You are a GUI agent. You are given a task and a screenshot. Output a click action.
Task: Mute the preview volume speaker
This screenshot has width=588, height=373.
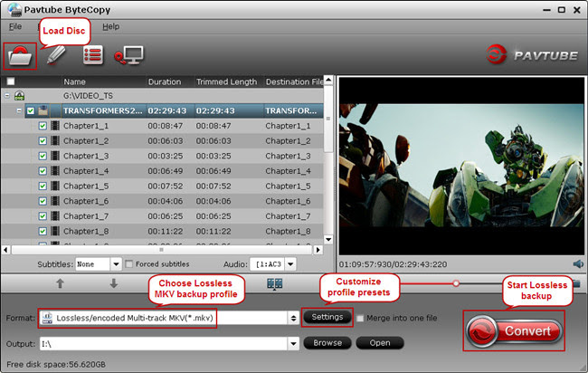[578, 264]
